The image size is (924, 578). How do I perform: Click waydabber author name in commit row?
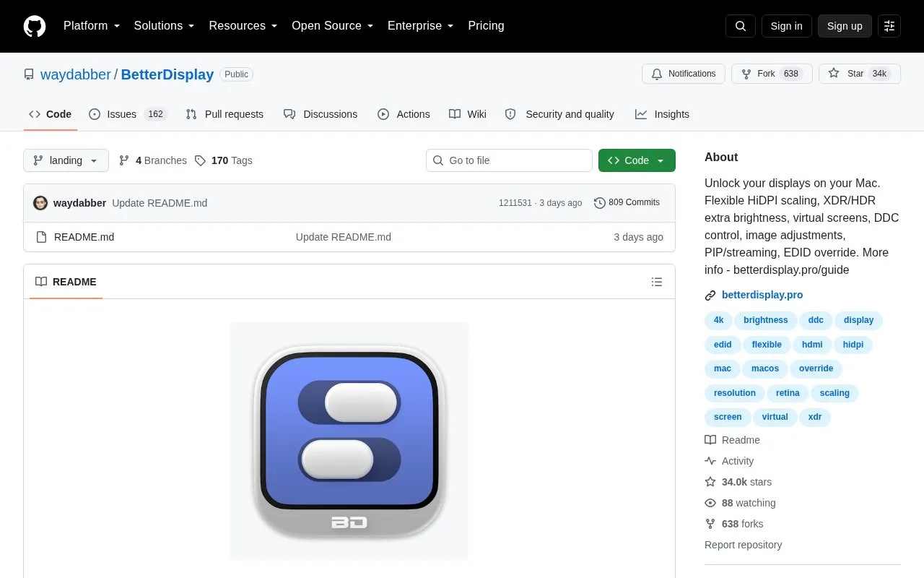pos(79,203)
